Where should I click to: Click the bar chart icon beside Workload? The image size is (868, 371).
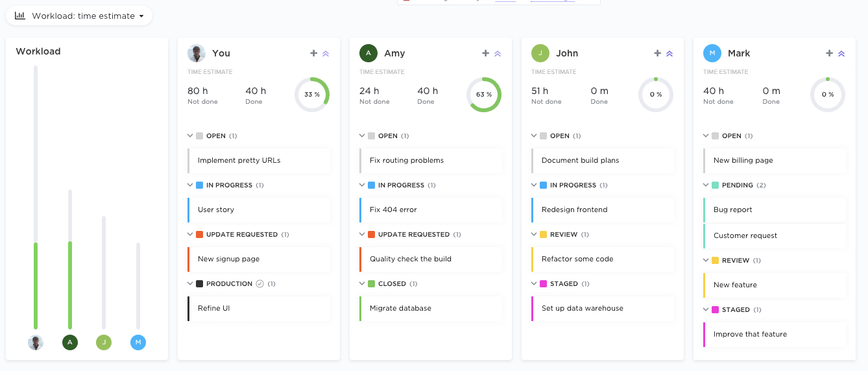(x=20, y=16)
